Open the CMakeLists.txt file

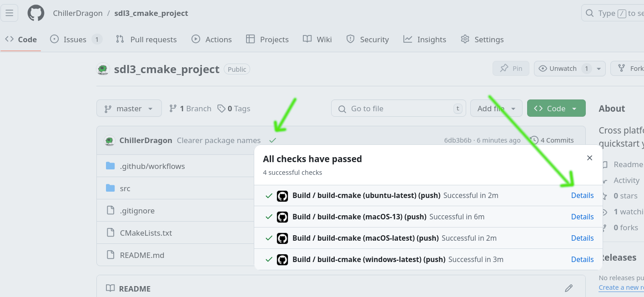(x=146, y=233)
